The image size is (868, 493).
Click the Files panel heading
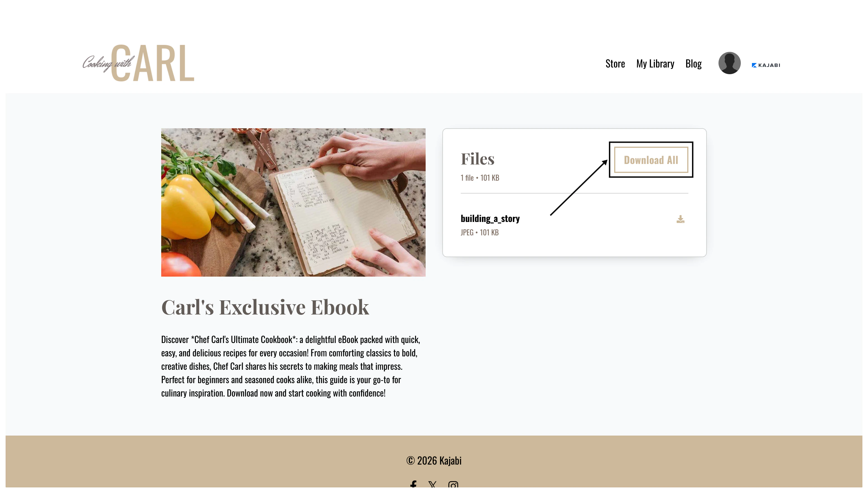point(477,159)
